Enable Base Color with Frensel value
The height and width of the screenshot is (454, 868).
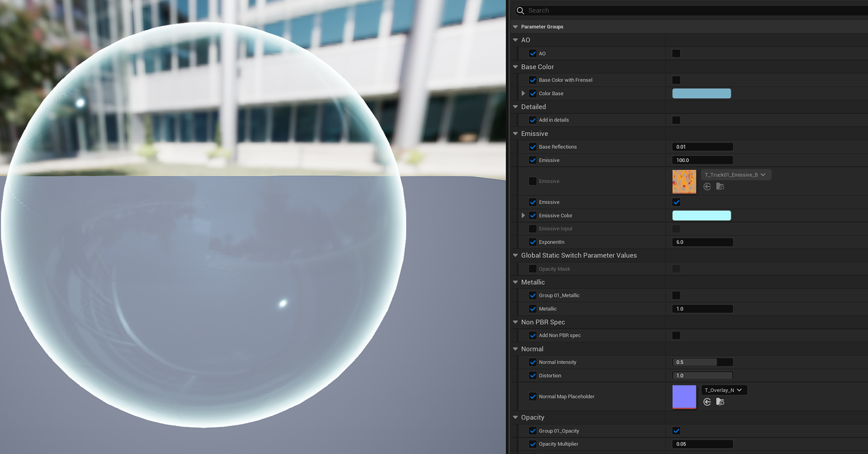(x=676, y=80)
